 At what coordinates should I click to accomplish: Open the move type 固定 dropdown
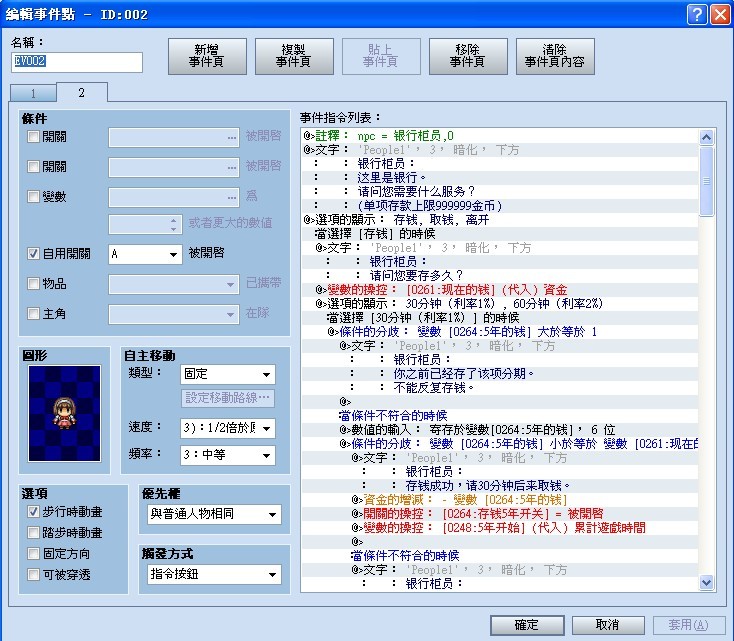[x=228, y=374]
